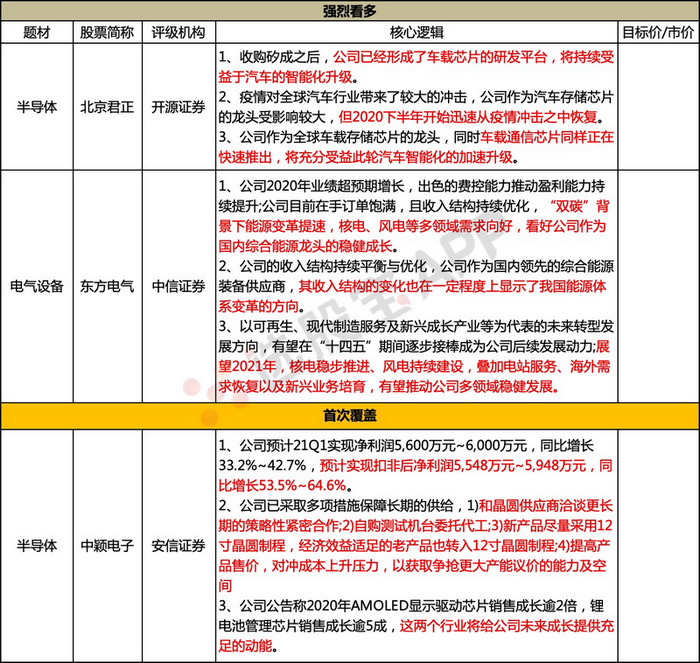Viewport: 700px width, 663px height.
Task: Select the red text 但2020下半年开始迅速从疫情冲击之中恢复
Action: (468, 117)
